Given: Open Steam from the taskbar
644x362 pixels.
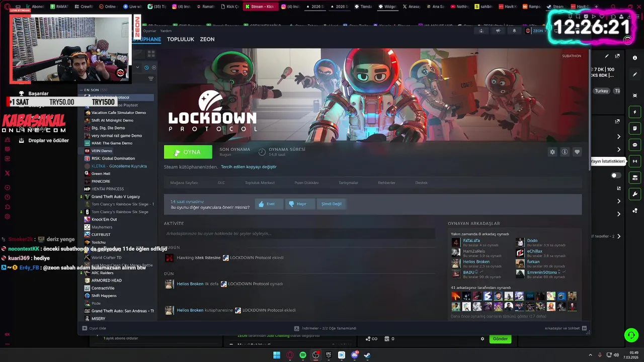Looking at the screenshot, I should (367, 355).
